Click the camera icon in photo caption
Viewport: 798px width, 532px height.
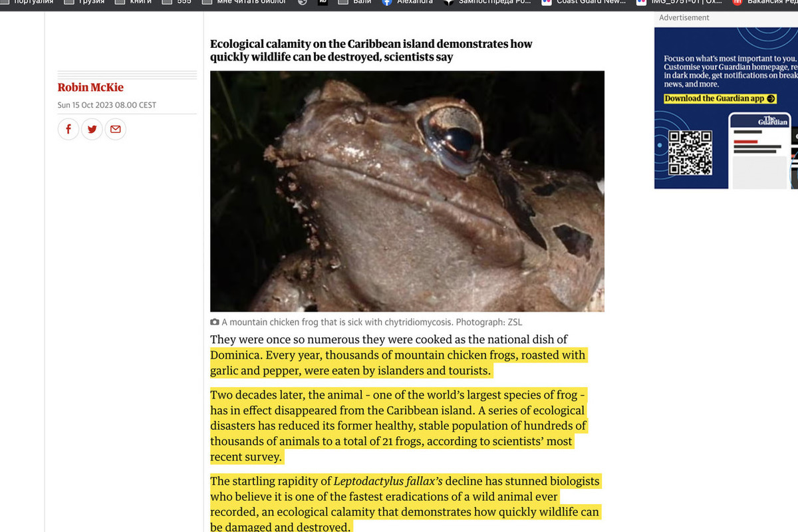(215, 322)
